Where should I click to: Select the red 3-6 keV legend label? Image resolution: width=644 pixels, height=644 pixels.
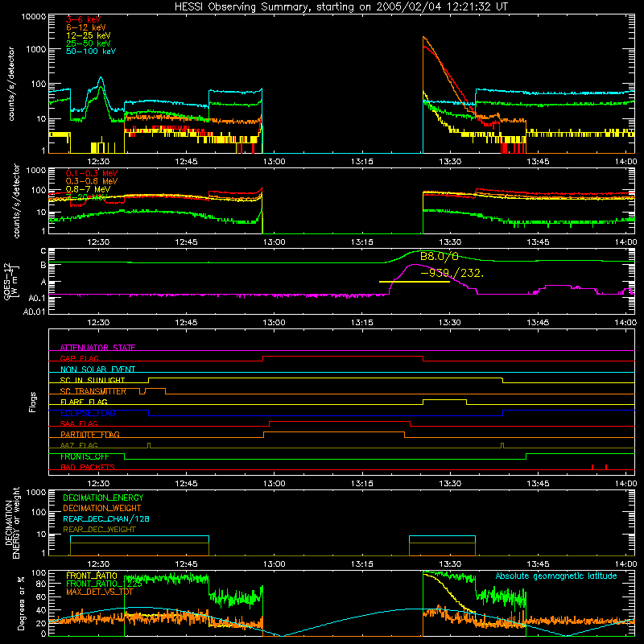coord(84,19)
